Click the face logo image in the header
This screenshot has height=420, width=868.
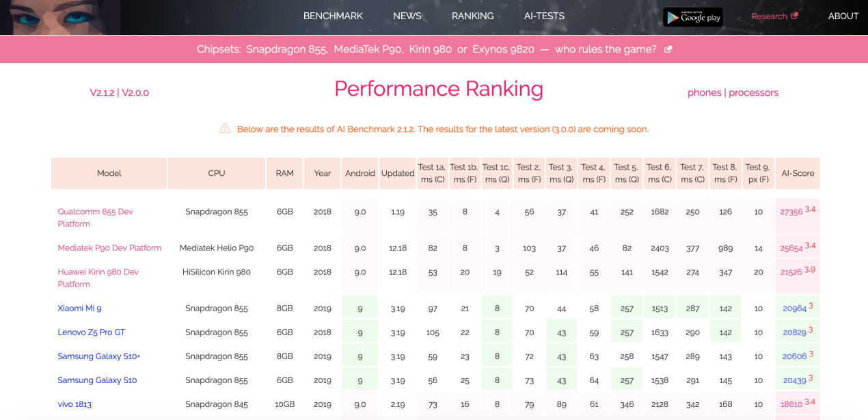[x=60, y=17]
